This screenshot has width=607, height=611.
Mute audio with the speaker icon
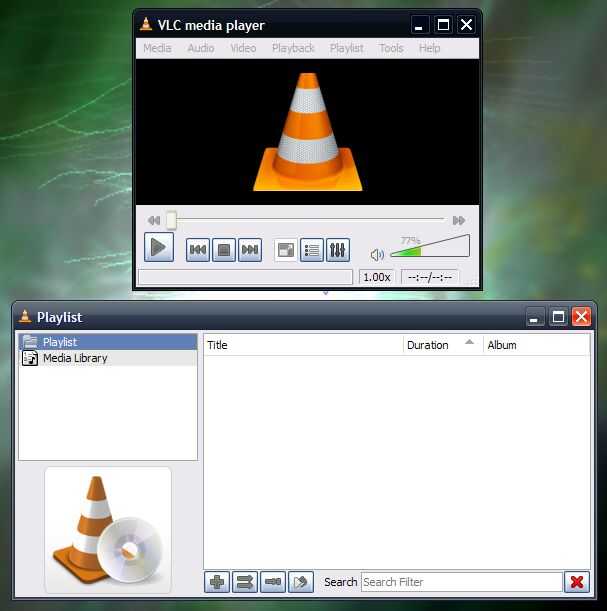coord(377,255)
